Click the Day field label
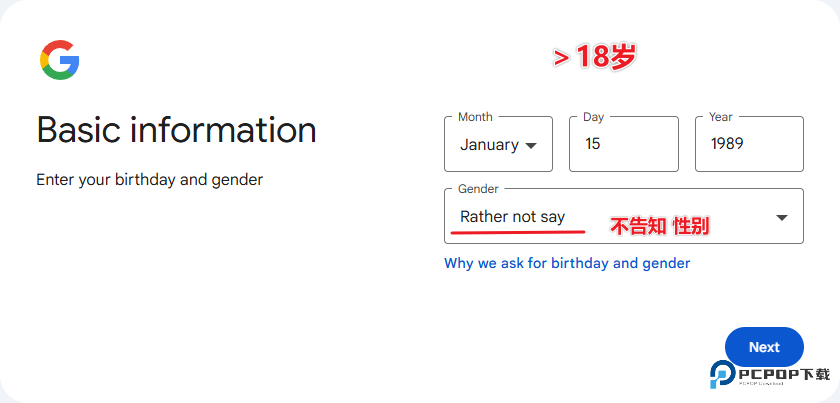This screenshot has height=403, width=840. click(593, 117)
